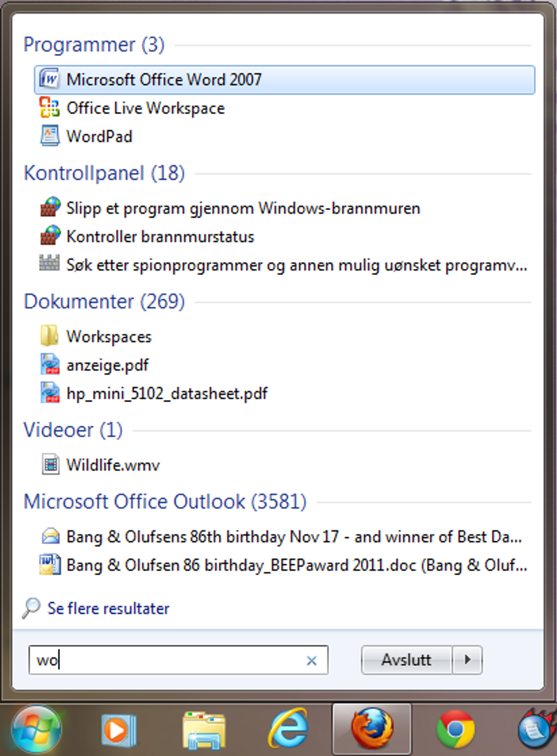Open the Programmer (3) results header
This screenshot has height=756, width=557.
point(94,45)
